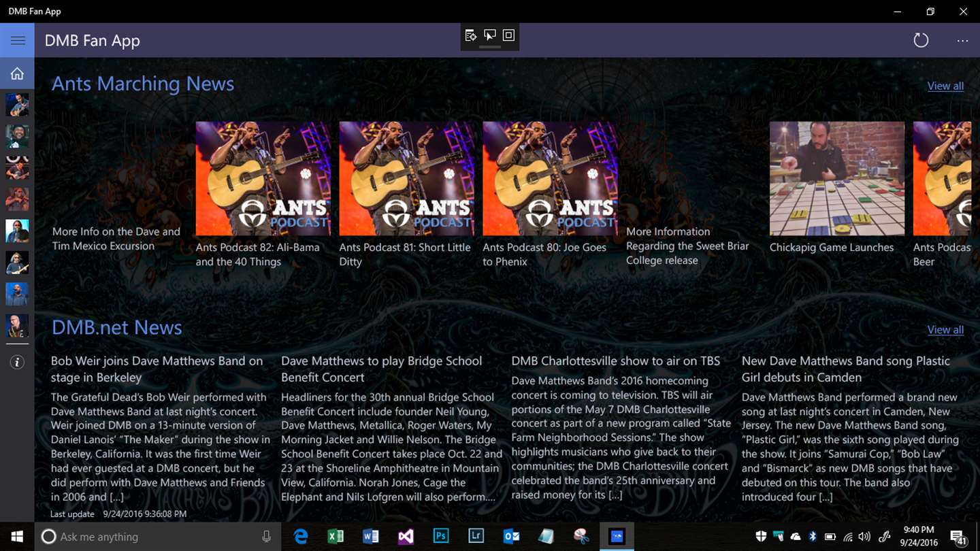Open the Chickapig Game Launches thumbnail

[837, 179]
